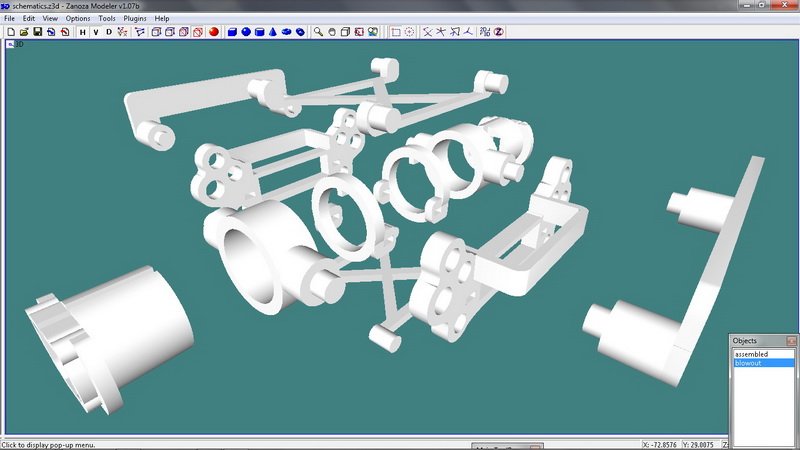
Task: Toggle the V view button
Action: [x=96, y=32]
